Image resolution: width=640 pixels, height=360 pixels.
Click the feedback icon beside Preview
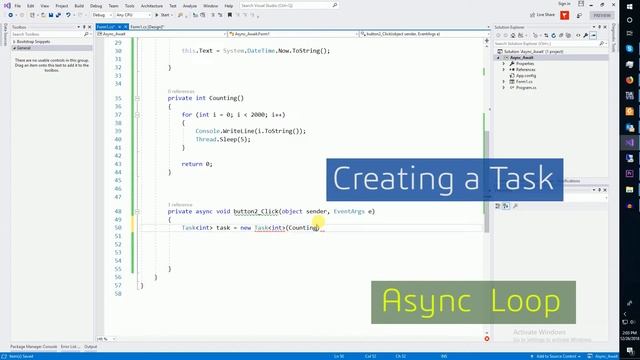coord(579,15)
